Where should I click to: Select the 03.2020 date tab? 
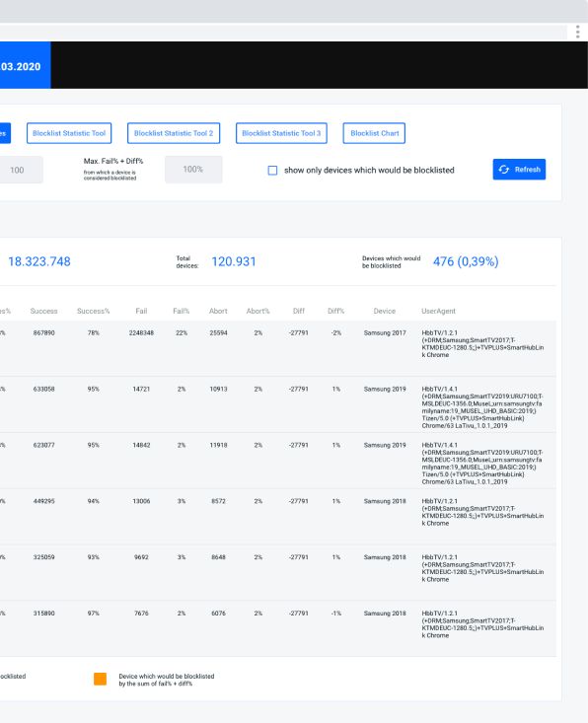click(x=25, y=65)
